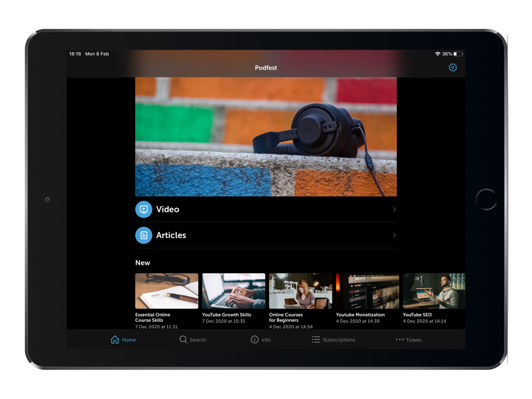
Task: Check the battery icon in status bar
Action: pyautogui.click(x=458, y=54)
